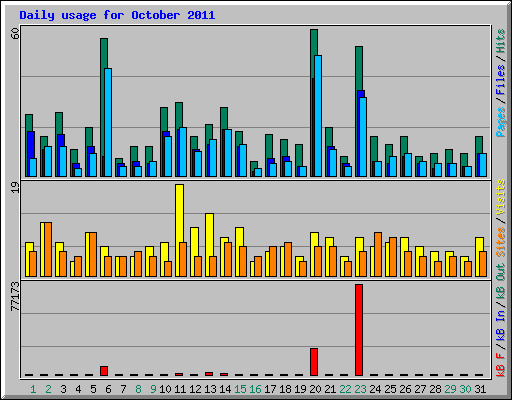The height and width of the screenshot is (400, 512).
Task: Select the light blue pages bar for day 20
Action: pyautogui.click(x=318, y=116)
